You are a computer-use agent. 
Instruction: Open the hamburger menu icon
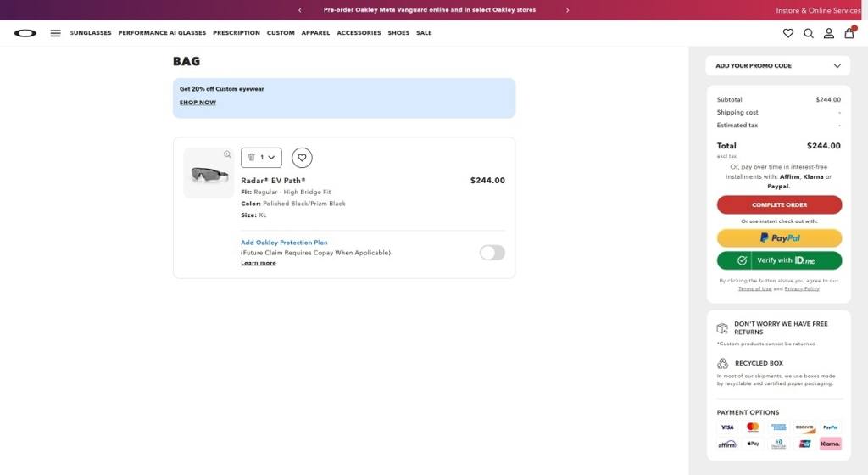point(56,33)
